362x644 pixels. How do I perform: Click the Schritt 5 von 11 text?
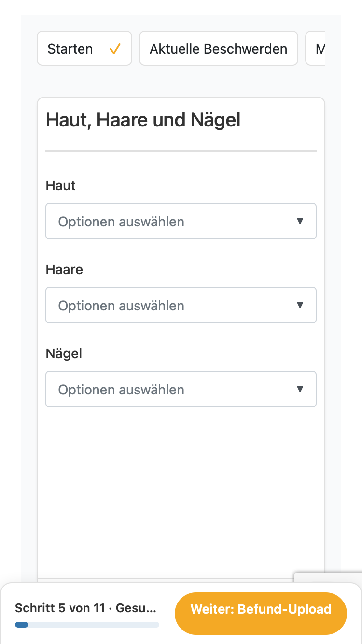pyautogui.click(x=60, y=608)
